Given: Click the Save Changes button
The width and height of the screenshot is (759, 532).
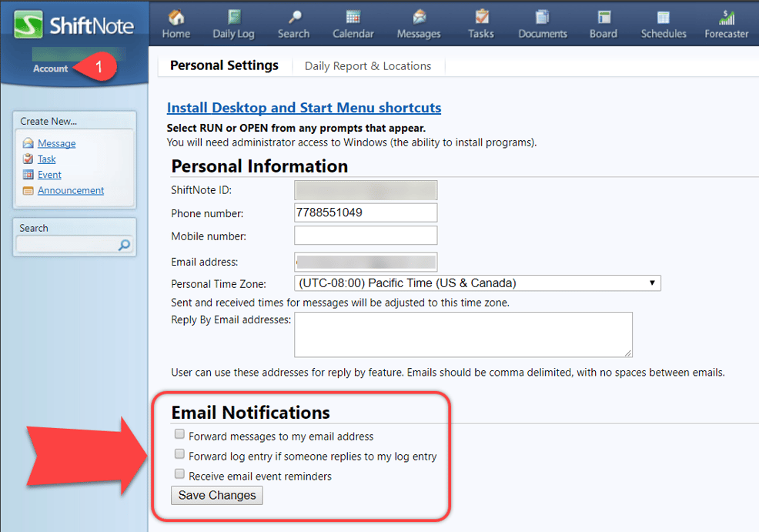Looking at the screenshot, I should tap(217, 495).
